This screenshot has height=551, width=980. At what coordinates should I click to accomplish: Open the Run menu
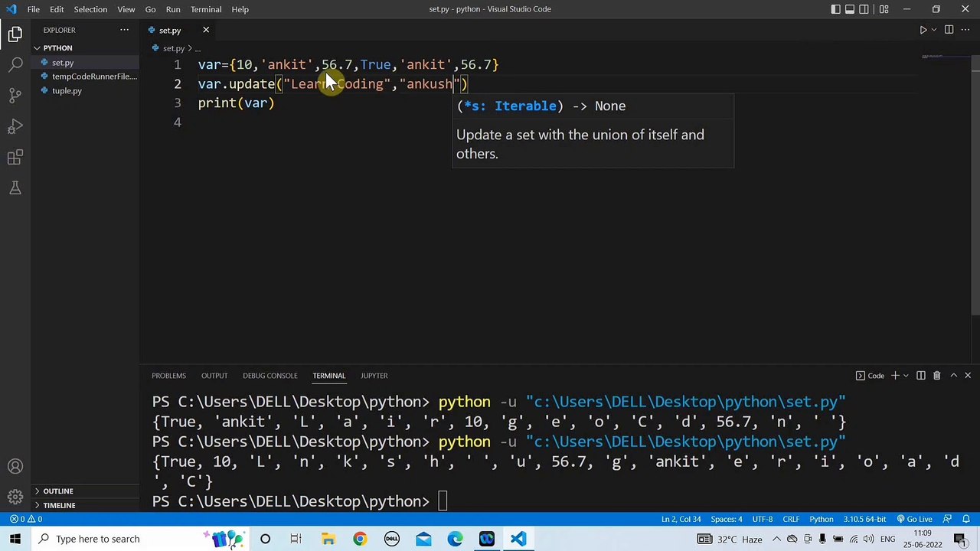(x=173, y=9)
